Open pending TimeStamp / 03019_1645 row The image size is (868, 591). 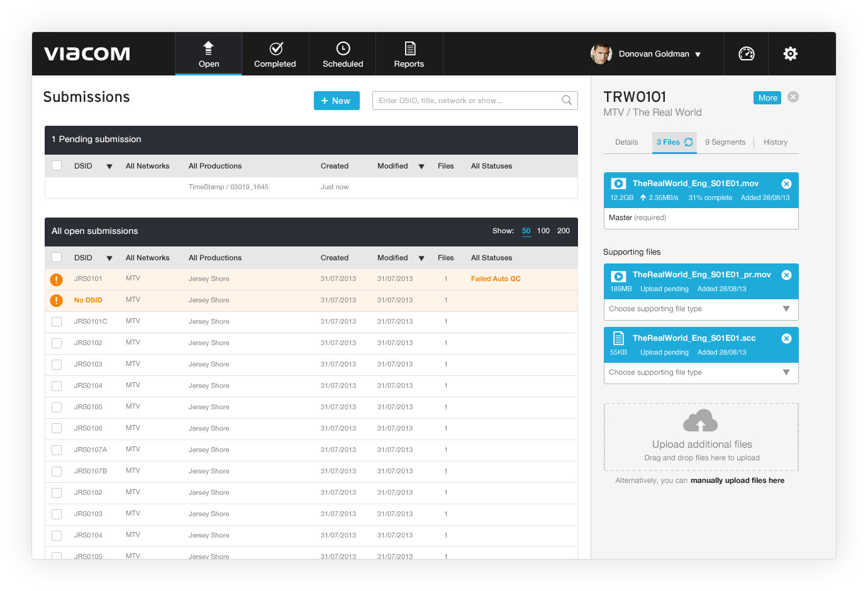pos(311,187)
